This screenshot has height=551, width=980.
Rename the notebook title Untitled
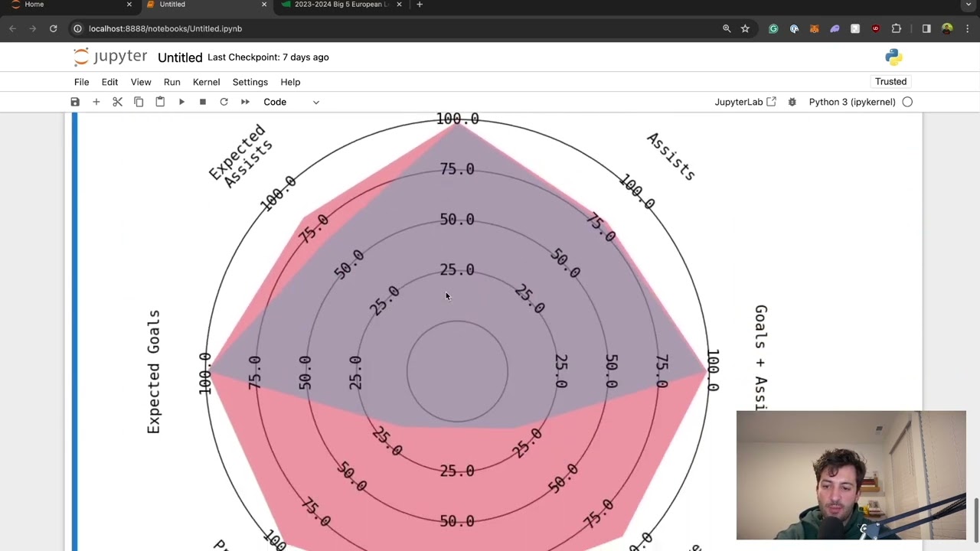180,57
